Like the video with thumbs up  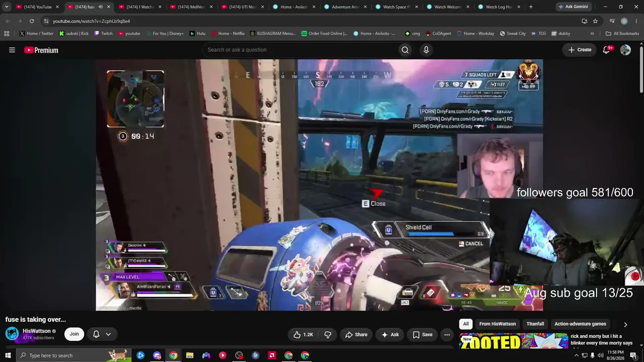[x=303, y=334]
